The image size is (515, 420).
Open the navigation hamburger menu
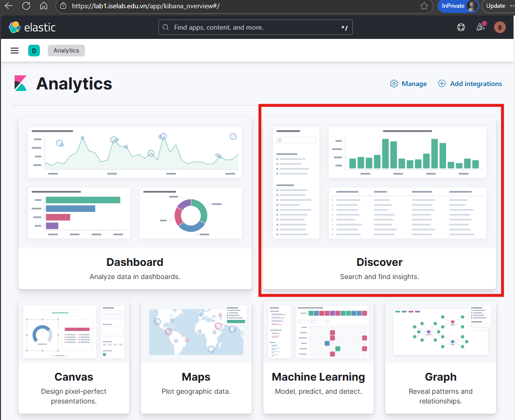[14, 51]
